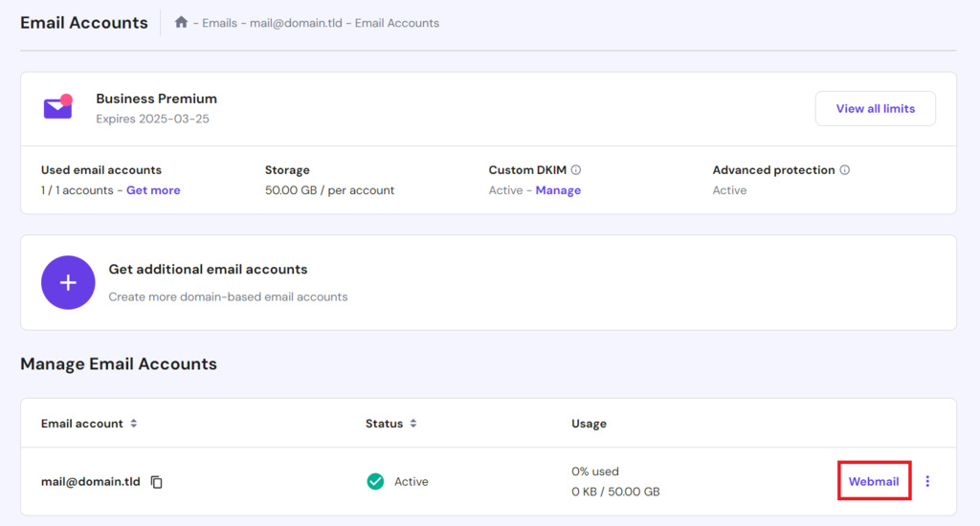980x526 pixels.
Task: Copy the mail@domain.tld address using copy icon
Action: [x=157, y=482]
